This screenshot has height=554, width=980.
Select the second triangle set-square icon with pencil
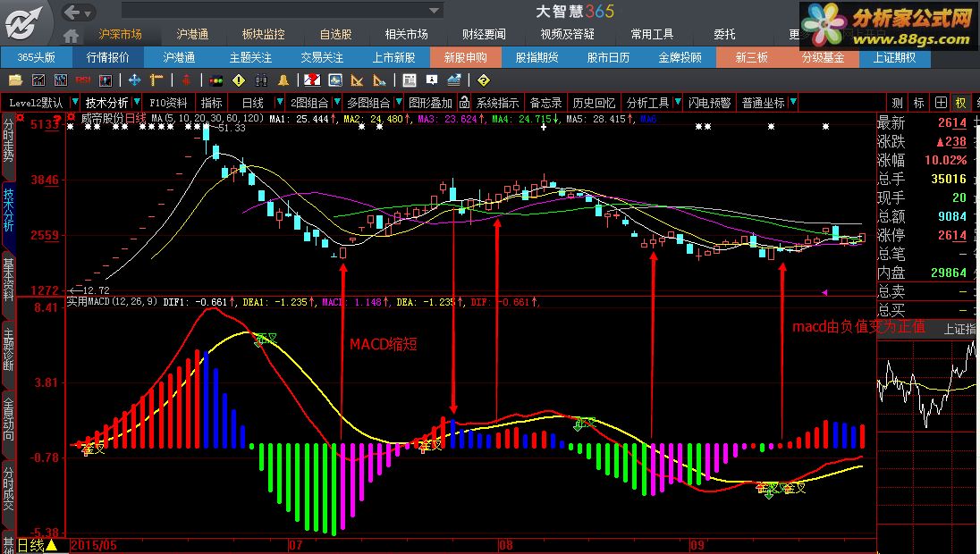[379, 80]
